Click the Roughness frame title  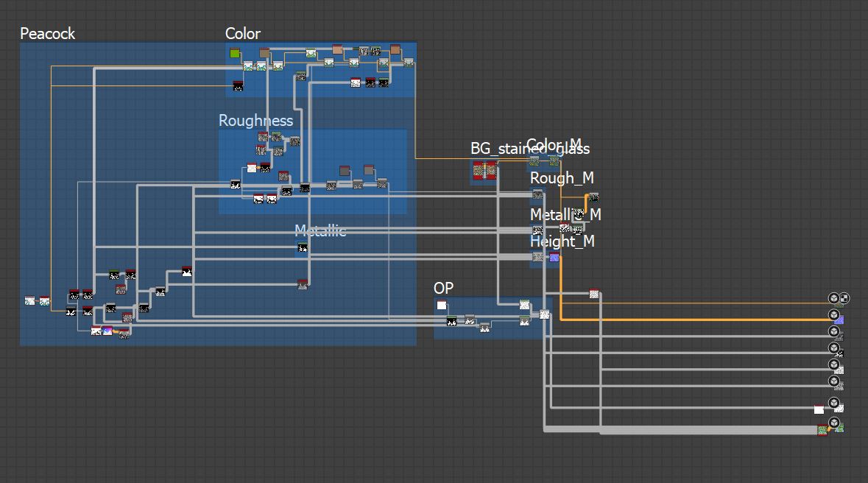click(x=255, y=121)
